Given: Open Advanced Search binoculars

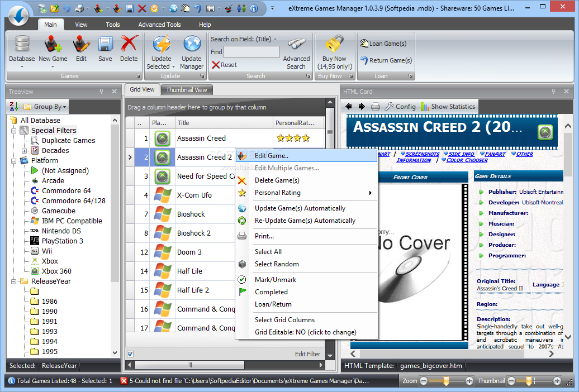Looking at the screenshot, I should (296, 53).
